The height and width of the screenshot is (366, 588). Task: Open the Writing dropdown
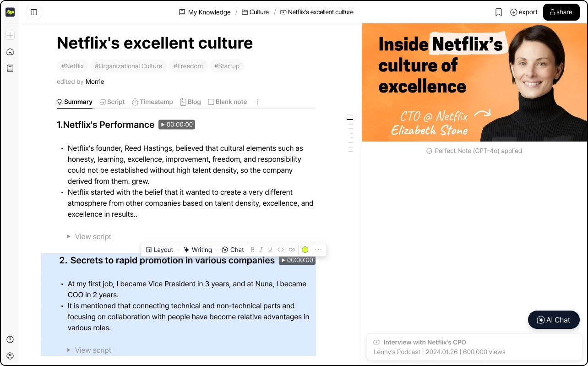tap(201, 250)
